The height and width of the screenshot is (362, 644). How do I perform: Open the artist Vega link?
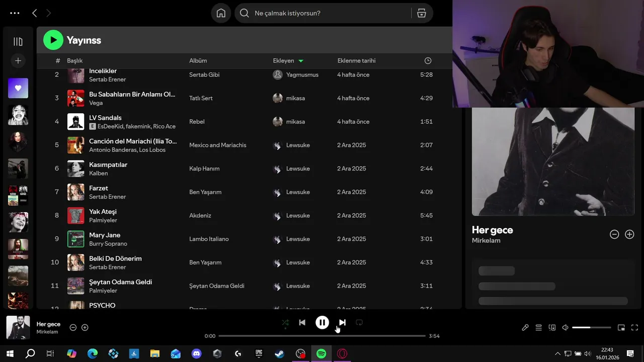point(96,103)
